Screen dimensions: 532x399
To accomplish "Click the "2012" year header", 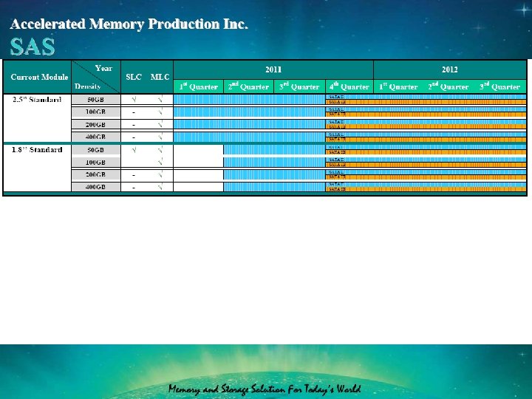I will coord(450,69).
